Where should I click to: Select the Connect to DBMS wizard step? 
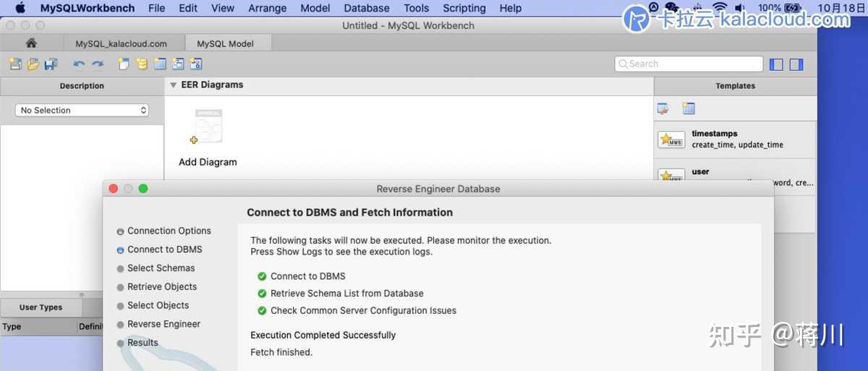pyautogui.click(x=165, y=250)
